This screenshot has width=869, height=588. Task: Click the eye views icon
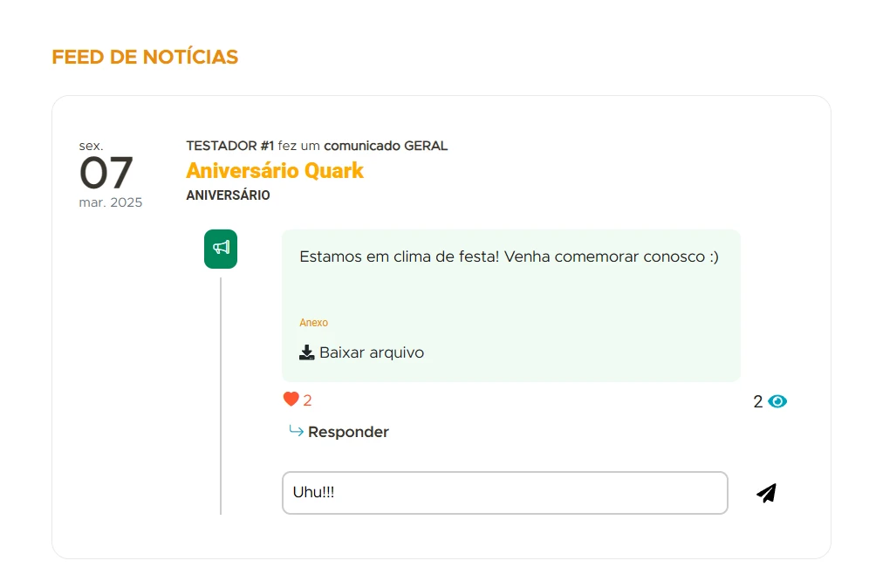click(777, 401)
